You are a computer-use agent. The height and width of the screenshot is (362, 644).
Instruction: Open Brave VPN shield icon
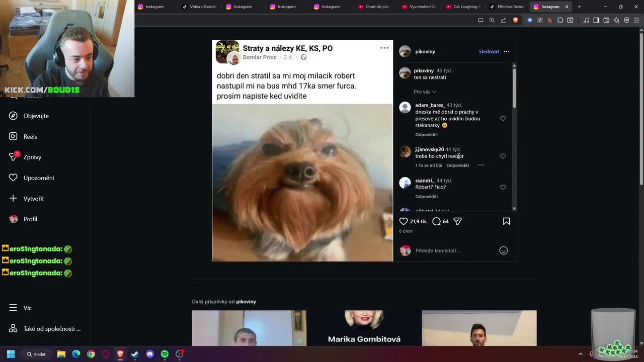[x=626, y=20]
